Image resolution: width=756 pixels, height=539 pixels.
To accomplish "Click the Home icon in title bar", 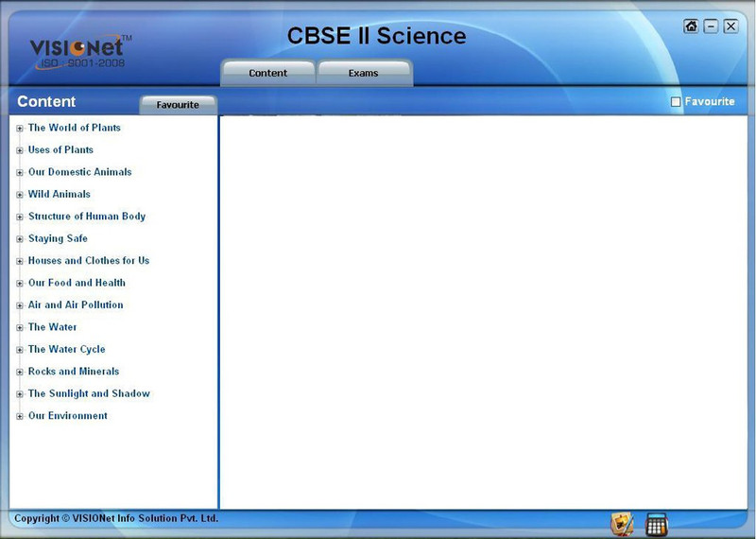I will 691,26.
